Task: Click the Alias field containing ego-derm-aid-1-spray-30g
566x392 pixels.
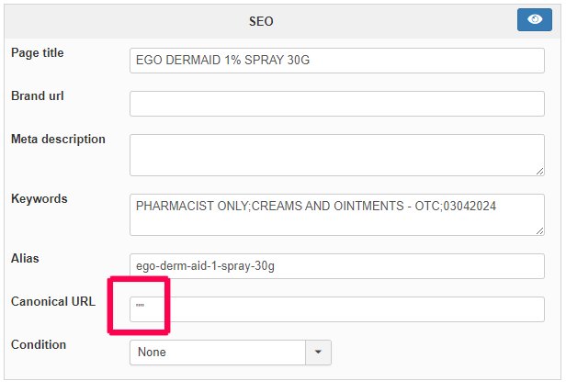Action: (336, 266)
